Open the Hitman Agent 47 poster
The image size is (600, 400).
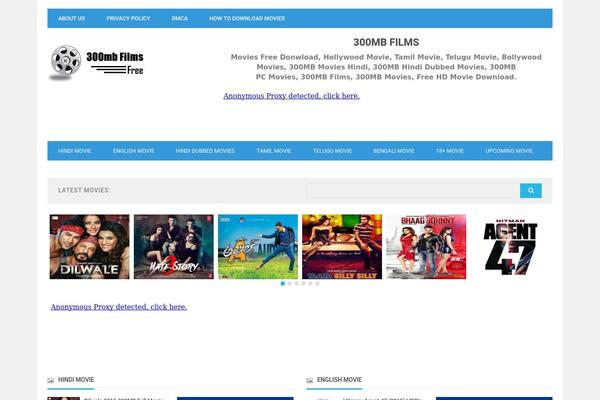coord(510,247)
